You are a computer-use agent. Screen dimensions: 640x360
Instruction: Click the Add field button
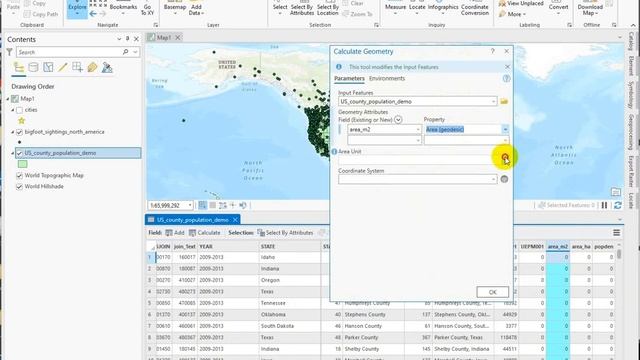(175, 233)
